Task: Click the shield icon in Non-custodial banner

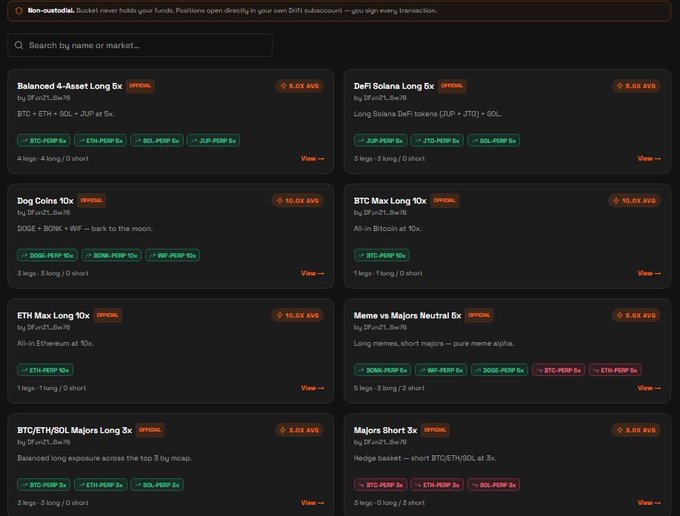Action: pyautogui.click(x=19, y=11)
